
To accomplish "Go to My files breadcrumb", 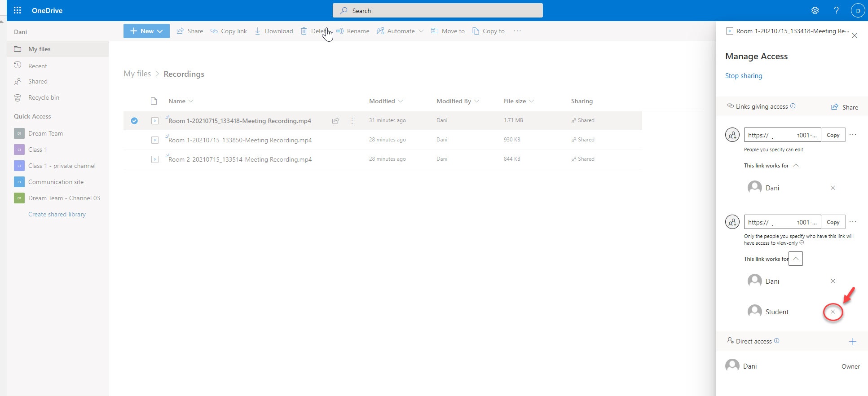I will pos(137,74).
